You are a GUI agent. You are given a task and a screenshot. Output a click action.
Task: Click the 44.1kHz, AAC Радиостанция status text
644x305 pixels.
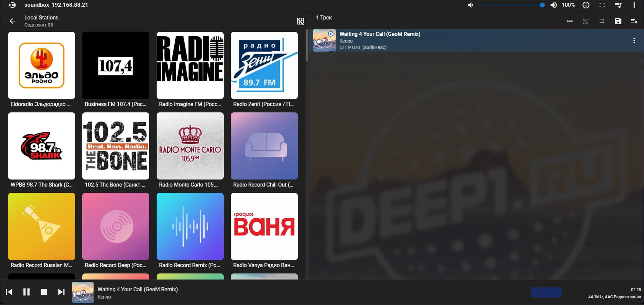pyautogui.click(x=614, y=297)
